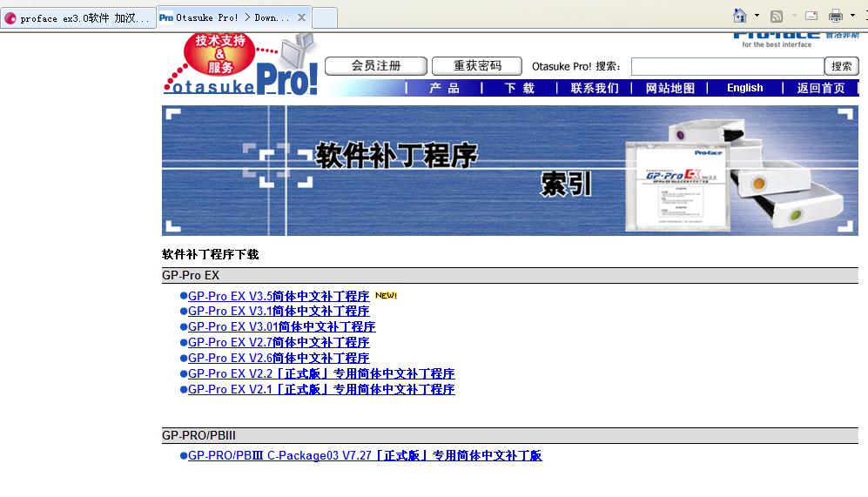Click the 重获密码 button
This screenshot has width=868, height=497.
tap(477, 66)
